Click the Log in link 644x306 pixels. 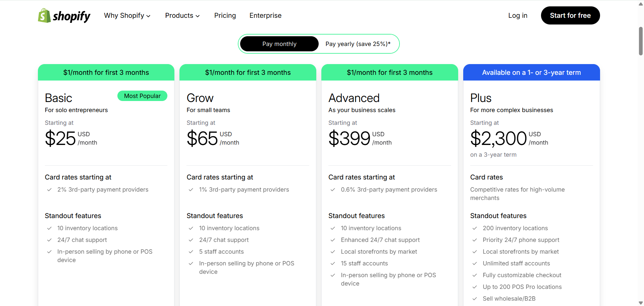click(518, 15)
